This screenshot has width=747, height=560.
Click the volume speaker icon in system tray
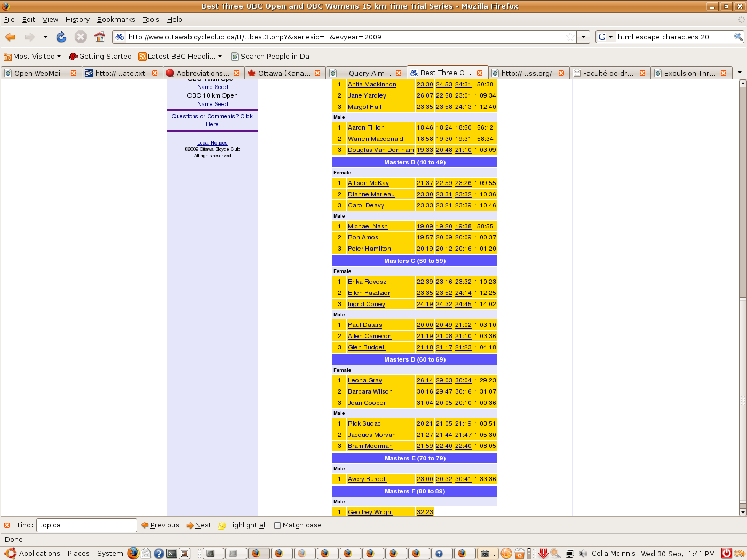click(583, 554)
